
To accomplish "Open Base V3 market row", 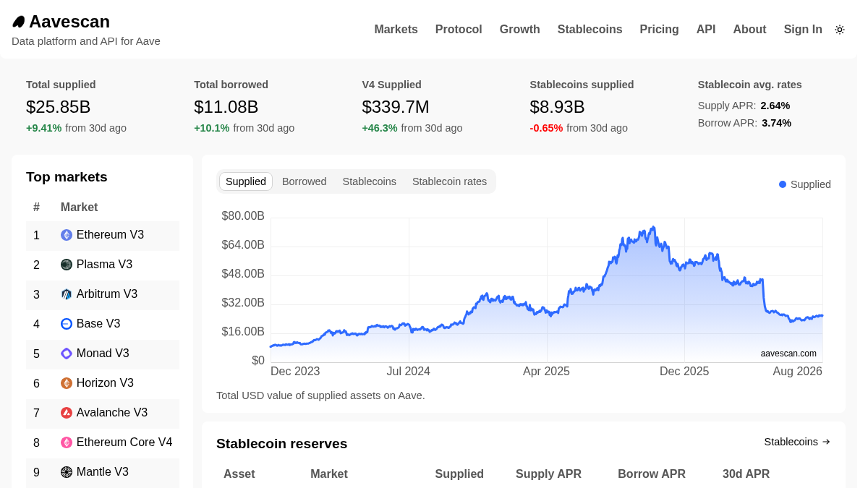I will click(103, 325).
